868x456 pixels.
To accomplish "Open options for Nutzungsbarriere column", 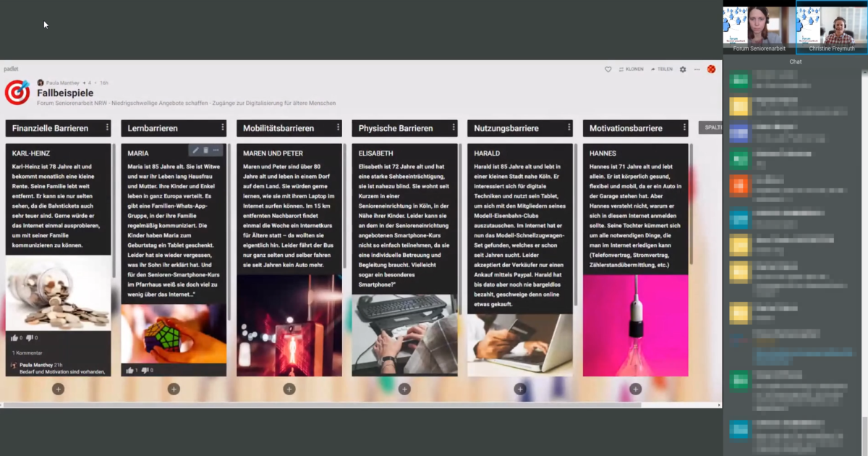I will [569, 128].
